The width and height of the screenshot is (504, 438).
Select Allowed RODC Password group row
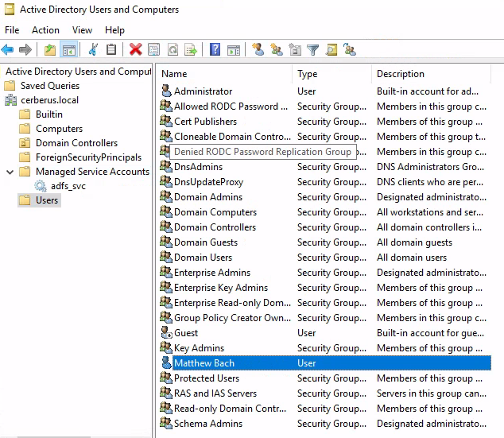[x=231, y=107]
